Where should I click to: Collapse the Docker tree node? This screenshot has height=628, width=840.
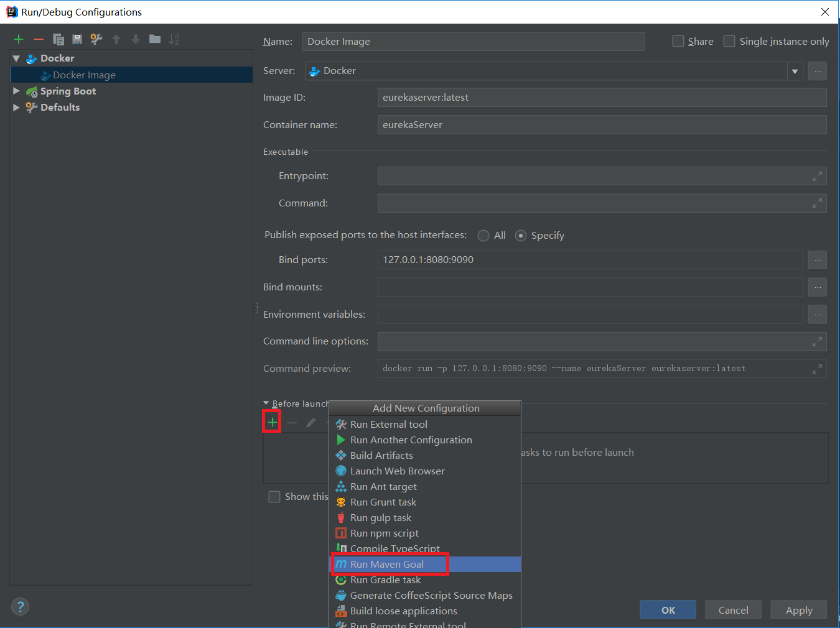point(16,58)
